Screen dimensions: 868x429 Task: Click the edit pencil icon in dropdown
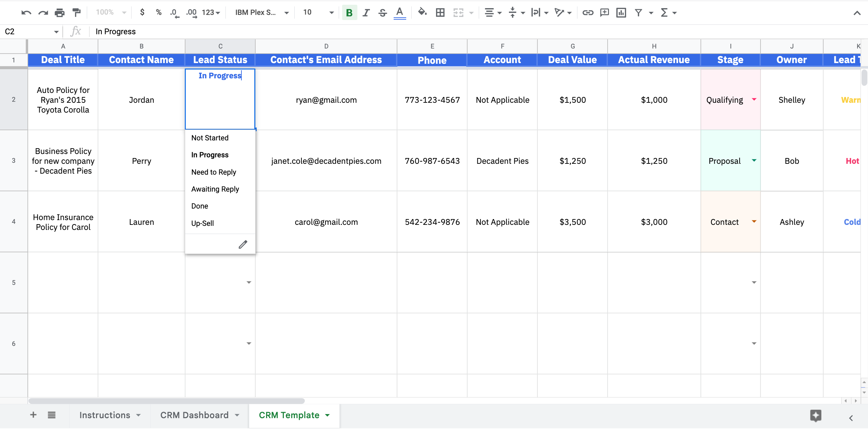tap(242, 243)
